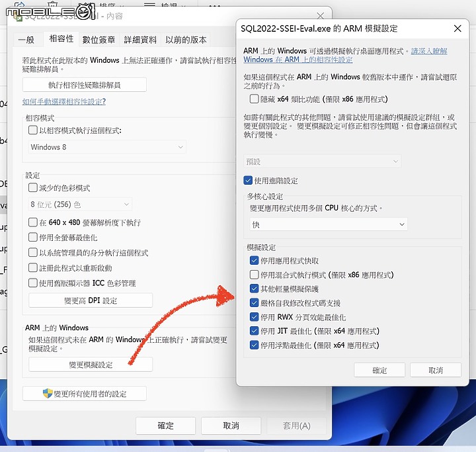The height and width of the screenshot is (452, 476).
Task: Click the disabled 套用(A) button
Action: click(297, 426)
